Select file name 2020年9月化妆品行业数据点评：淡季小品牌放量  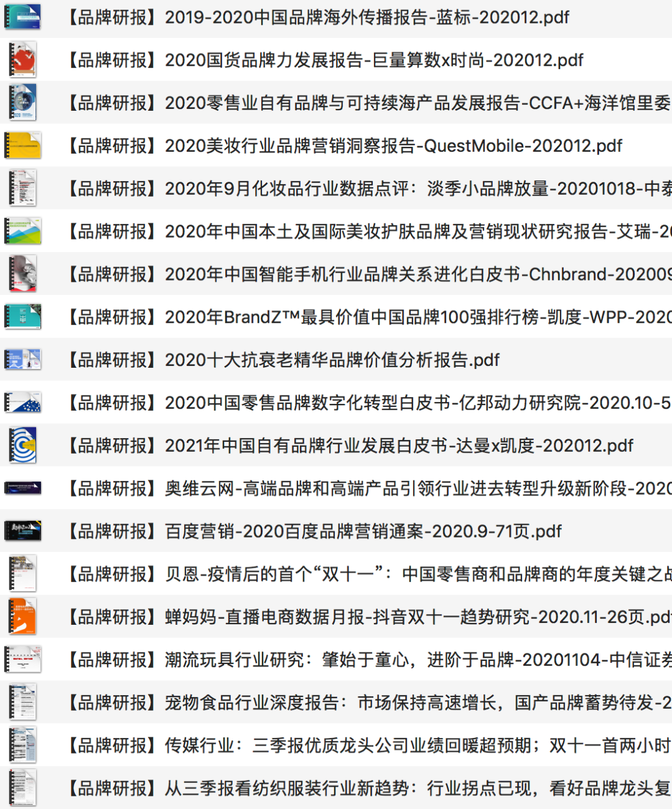pos(368,188)
